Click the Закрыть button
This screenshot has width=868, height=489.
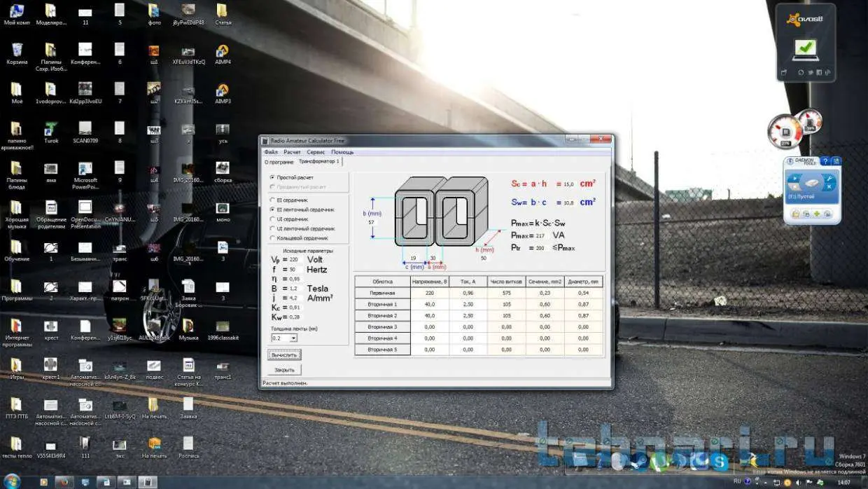(x=284, y=369)
